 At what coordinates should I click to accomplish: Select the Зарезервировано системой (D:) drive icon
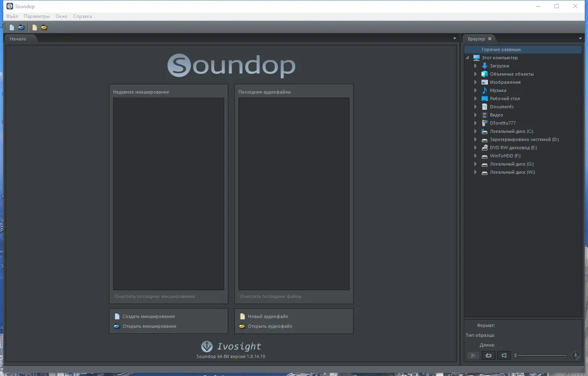485,140
